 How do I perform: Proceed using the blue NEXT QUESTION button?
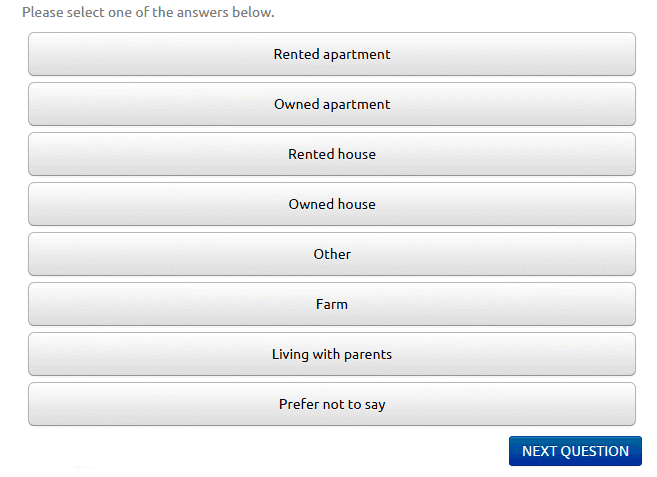[575, 451]
